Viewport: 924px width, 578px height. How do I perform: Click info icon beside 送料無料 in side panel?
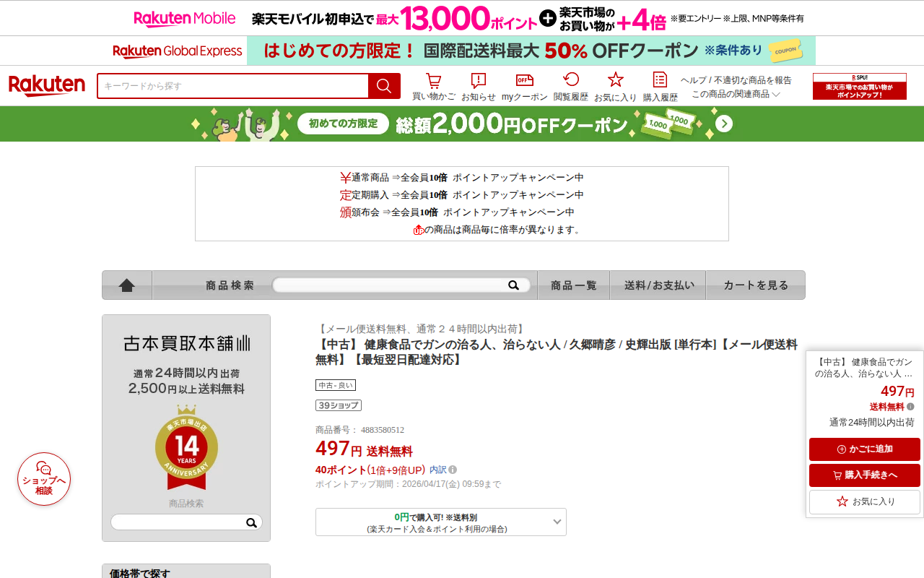pos(910,407)
